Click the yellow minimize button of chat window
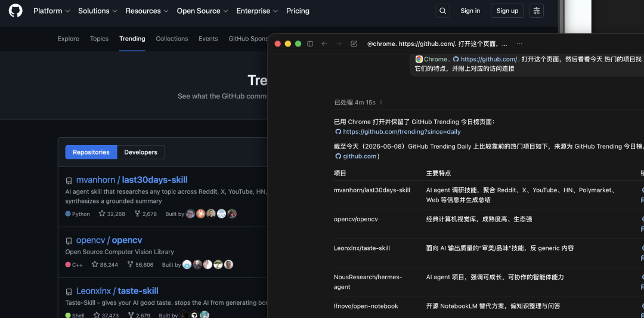Screen dimensions: 644x318 [288, 44]
